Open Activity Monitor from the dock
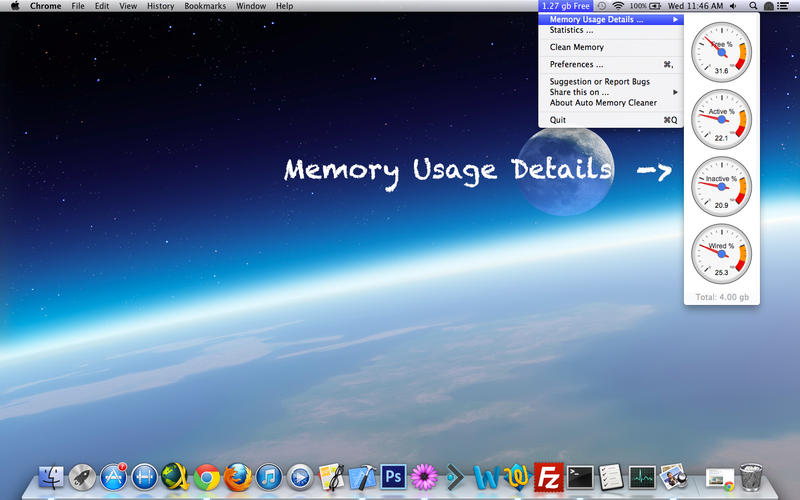 click(642, 478)
